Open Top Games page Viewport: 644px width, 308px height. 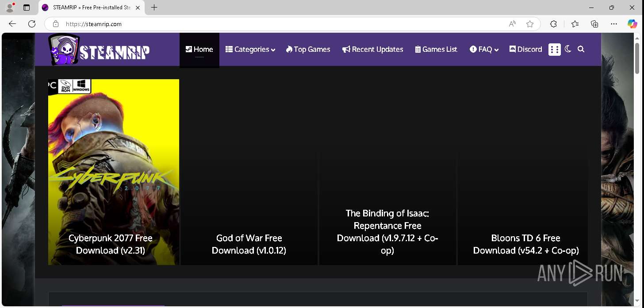tap(308, 50)
